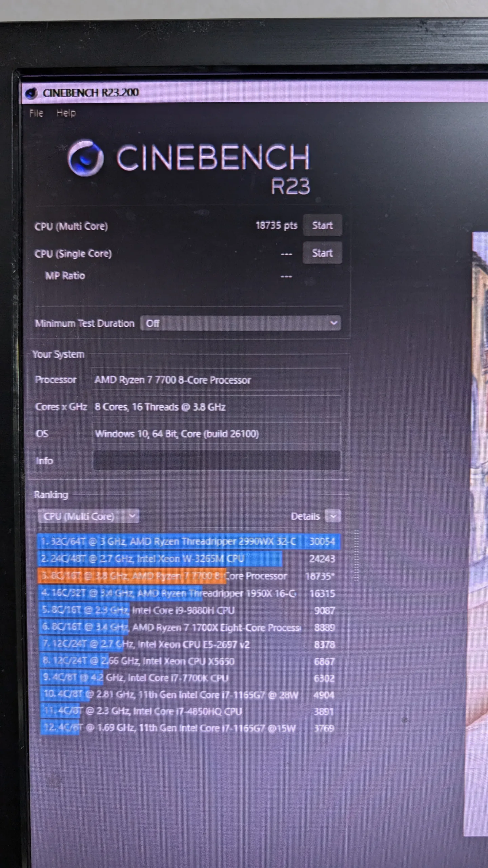
Task: Select the Threadripper 2990WX ranking row
Action: pos(188,541)
